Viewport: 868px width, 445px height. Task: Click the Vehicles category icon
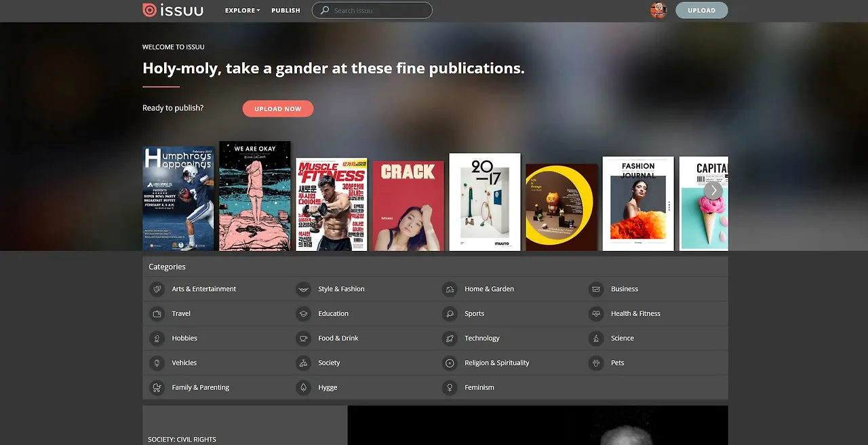pos(157,363)
